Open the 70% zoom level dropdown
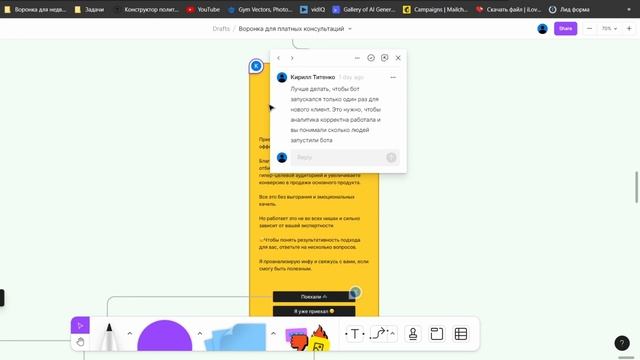The height and width of the screenshot is (360, 640). click(x=609, y=29)
